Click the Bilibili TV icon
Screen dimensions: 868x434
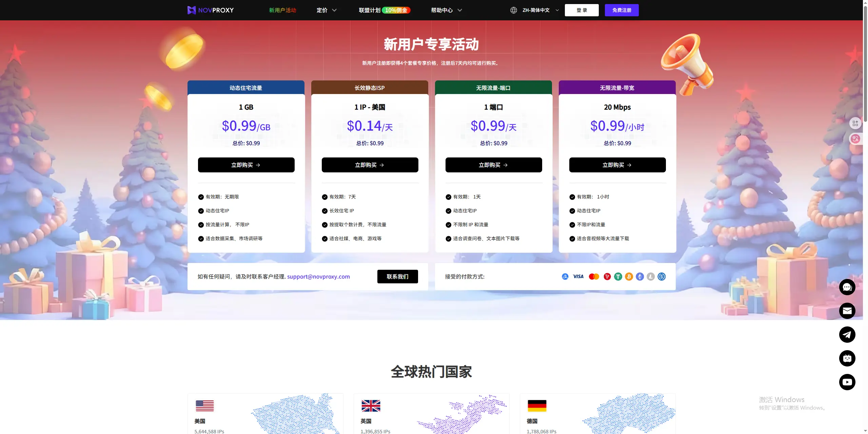(x=847, y=358)
